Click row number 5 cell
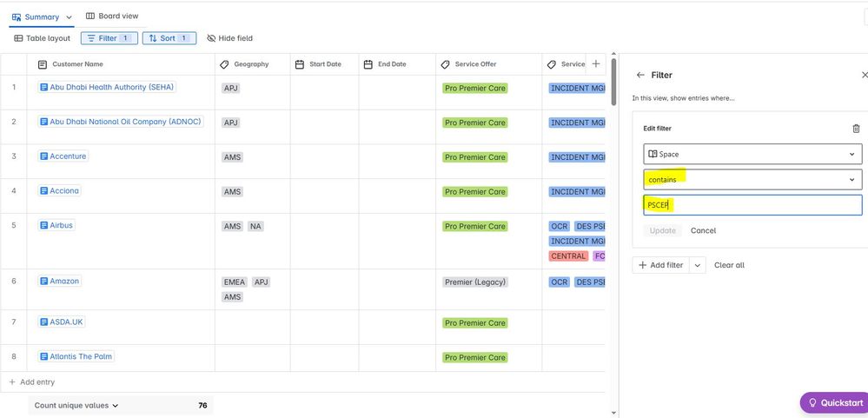Viewport: 868px width, 418px height. coord(14,225)
